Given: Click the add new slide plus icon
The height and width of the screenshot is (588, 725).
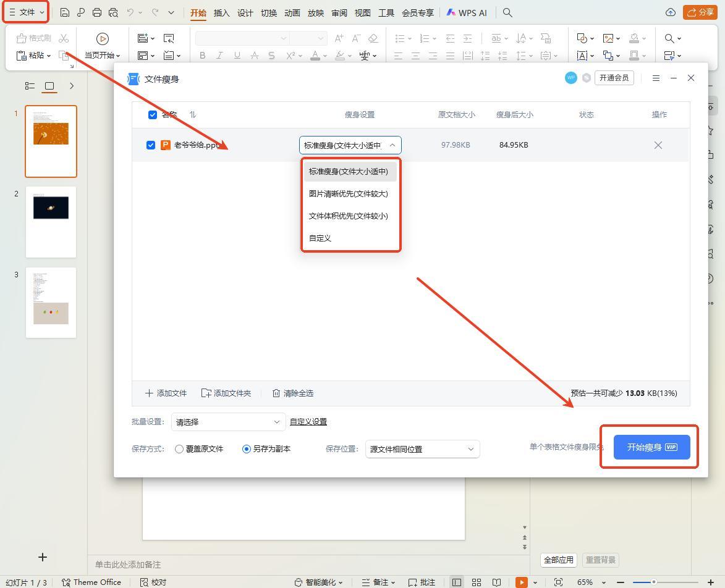Looking at the screenshot, I should (43, 557).
